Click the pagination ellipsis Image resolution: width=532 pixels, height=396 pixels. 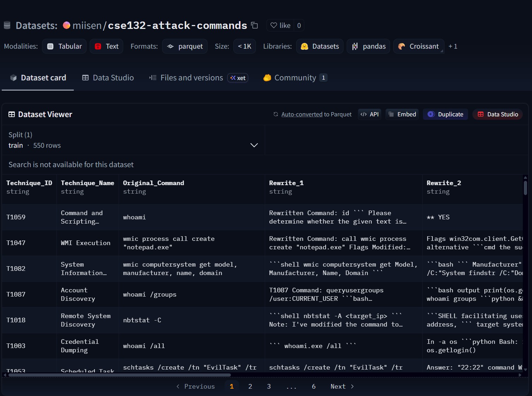(291, 386)
